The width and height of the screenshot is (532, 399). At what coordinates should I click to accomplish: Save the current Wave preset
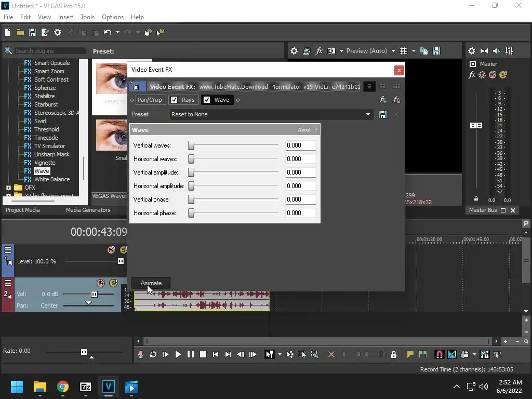383,114
